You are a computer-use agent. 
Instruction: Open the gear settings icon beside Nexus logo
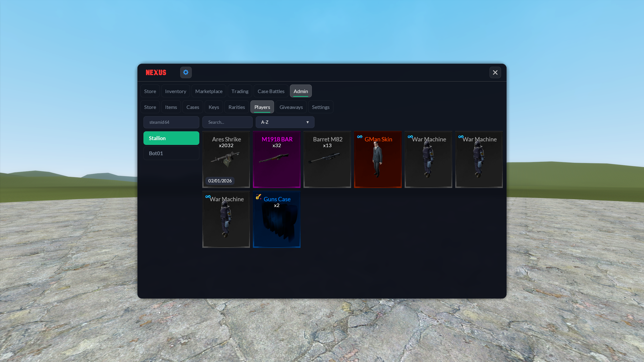point(186,72)
